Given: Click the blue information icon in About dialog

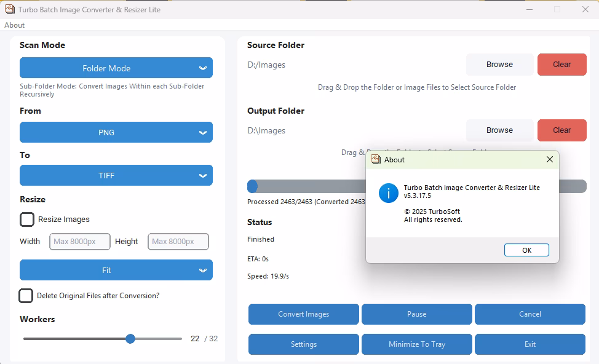Looking at the screenshot, I should (x=388, y=193).
